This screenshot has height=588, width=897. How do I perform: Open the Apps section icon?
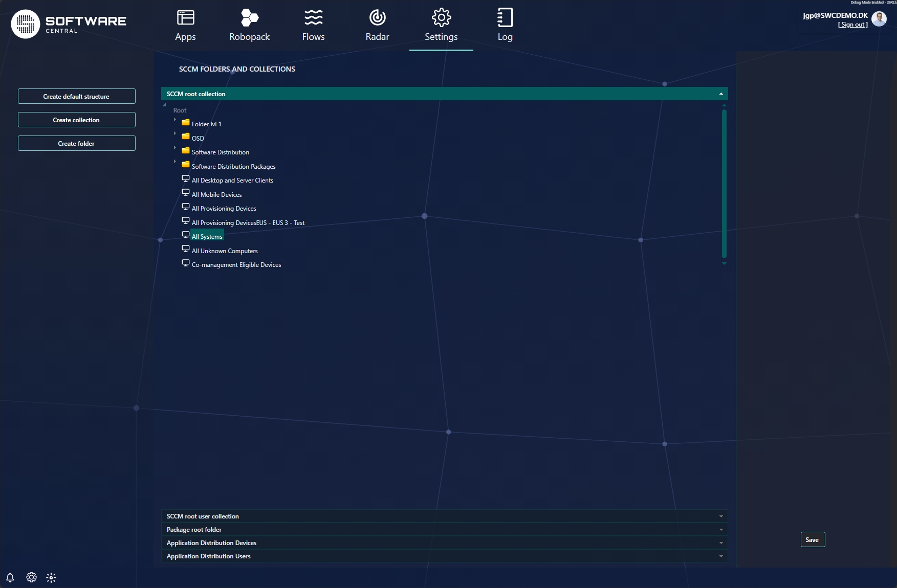tap(185, 17)
